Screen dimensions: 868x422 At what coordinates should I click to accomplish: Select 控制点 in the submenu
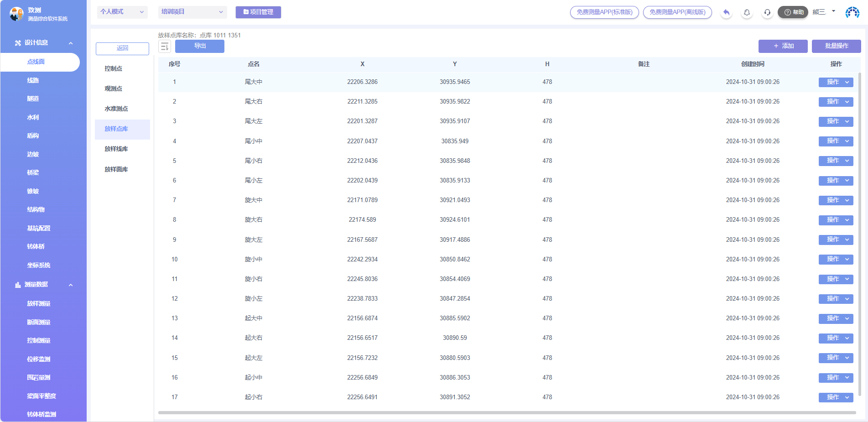(114, 68)
